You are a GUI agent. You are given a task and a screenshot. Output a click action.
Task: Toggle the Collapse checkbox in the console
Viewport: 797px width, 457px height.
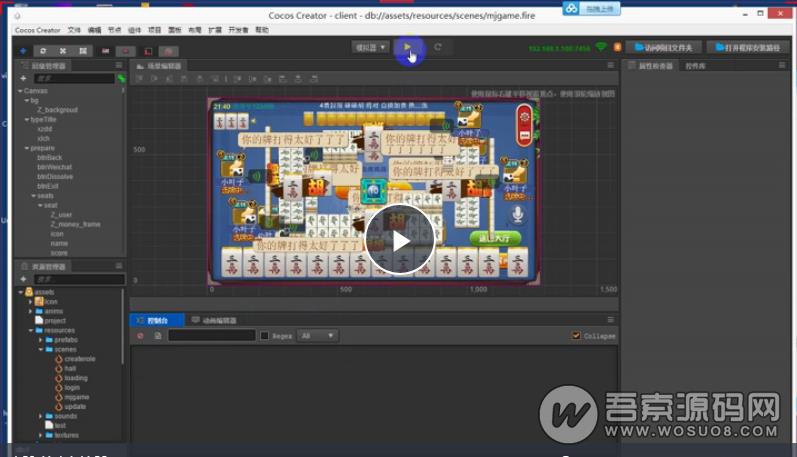tap(576, 336)
